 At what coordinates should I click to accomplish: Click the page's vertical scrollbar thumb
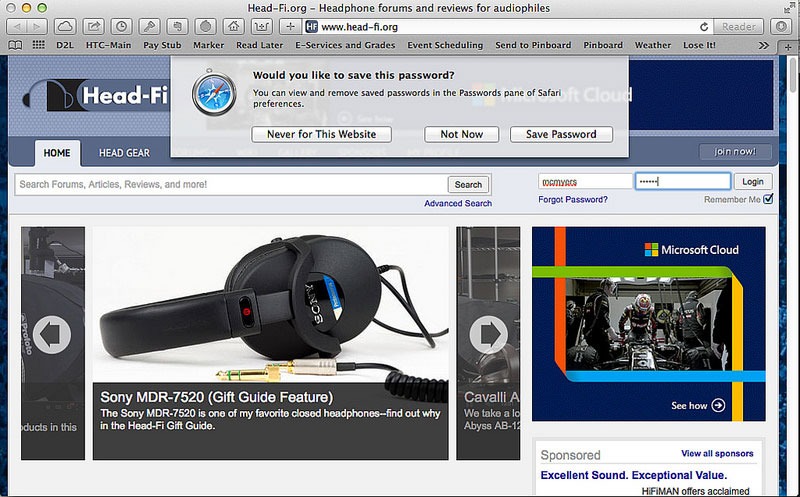pyautogui.click(x=792, y=76)
